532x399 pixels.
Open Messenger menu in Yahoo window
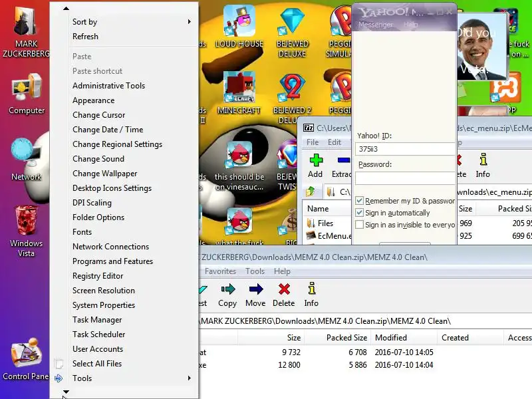click(376, 25)
